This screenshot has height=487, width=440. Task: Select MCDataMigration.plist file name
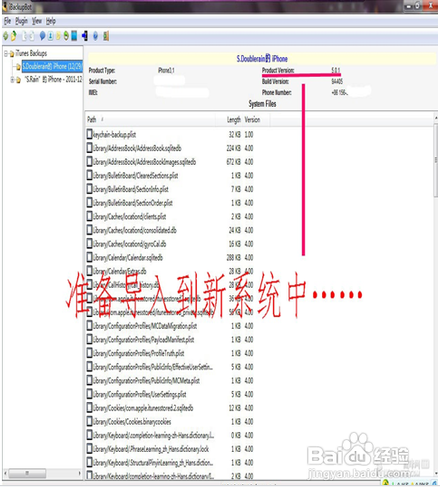[145, 326]
